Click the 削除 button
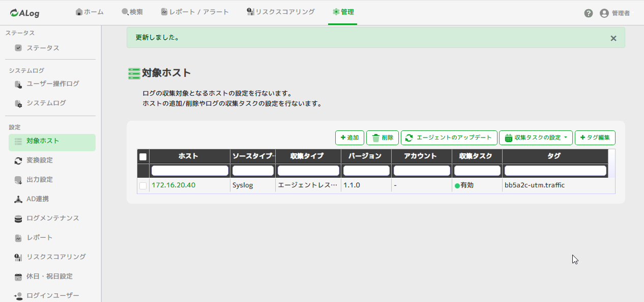644x302 pixels. [x=383, y=138]
